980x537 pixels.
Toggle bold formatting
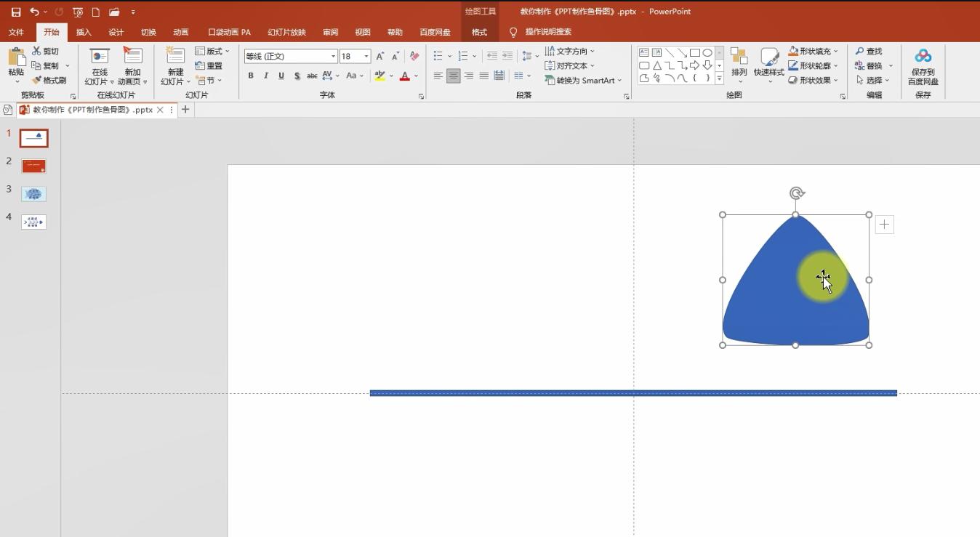(x=251, y=76)
